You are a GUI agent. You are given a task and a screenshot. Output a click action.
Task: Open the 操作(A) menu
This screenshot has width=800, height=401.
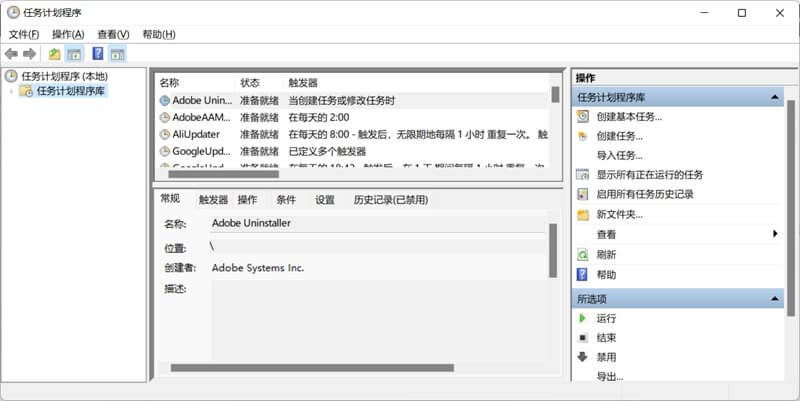point(68,34)
